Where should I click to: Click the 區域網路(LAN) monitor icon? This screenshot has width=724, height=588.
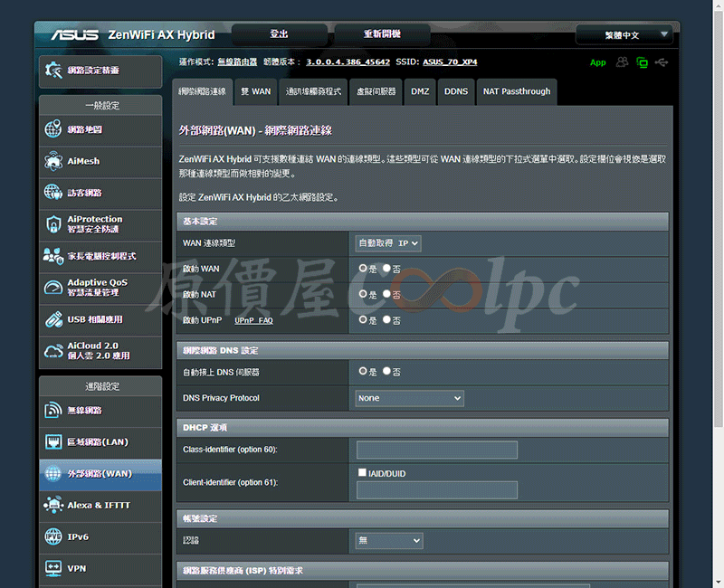(53, 441)
